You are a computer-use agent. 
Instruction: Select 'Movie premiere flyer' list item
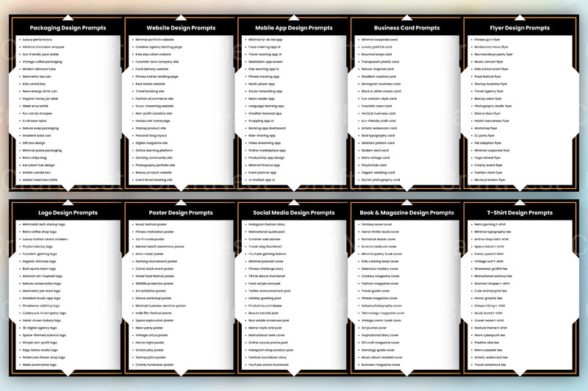[x=490, y=180]
